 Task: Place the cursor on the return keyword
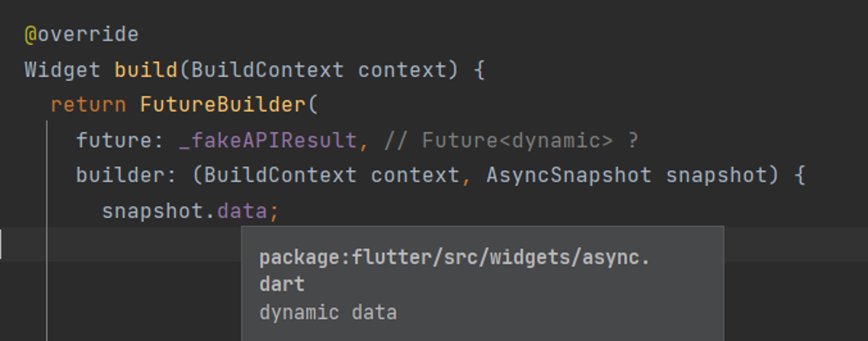89,105
